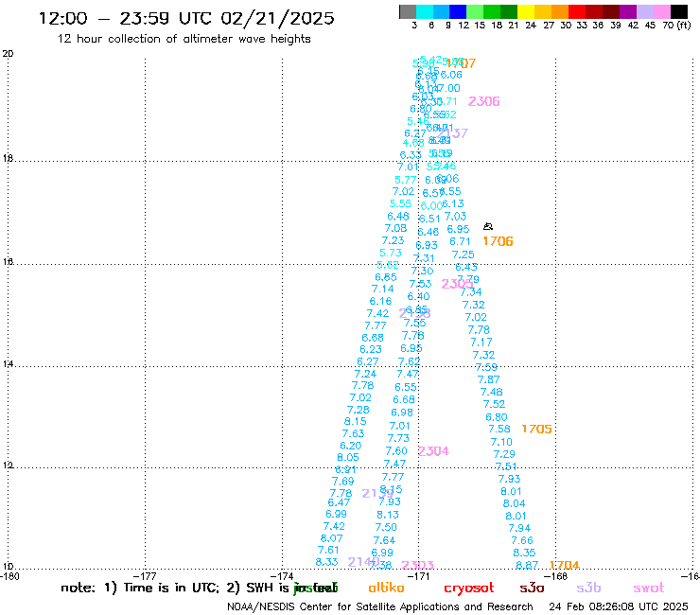The height and width of the screenshot is (615, 700).
Task: Click the wave height value 6.16
Action: click(x=380, y=301)
